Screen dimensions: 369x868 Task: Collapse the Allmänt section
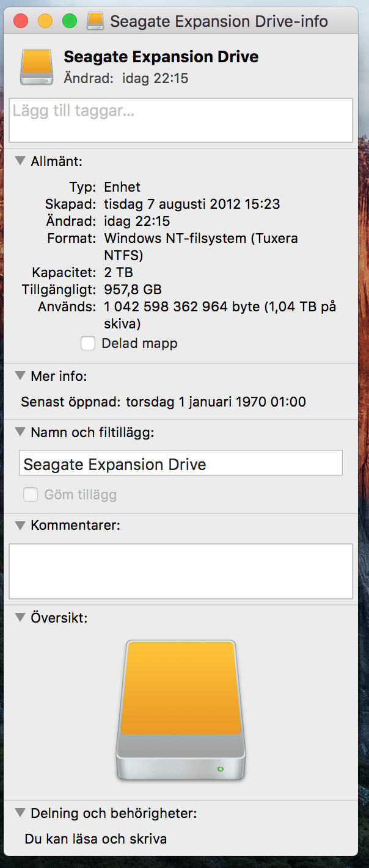point(20,161)
